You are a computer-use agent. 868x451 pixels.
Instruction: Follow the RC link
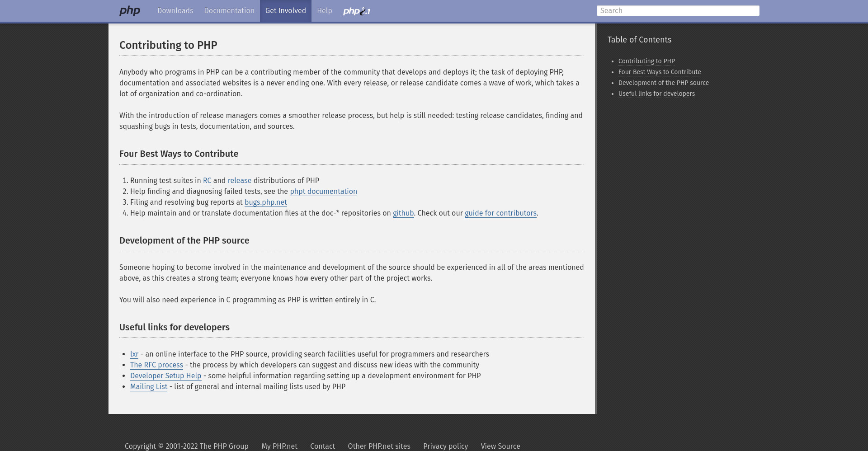coord(207,181)
